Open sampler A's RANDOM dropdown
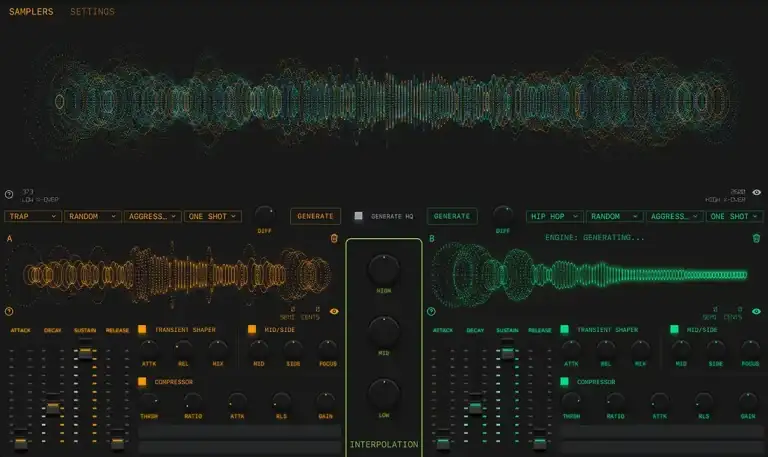Screen dimensions: 768x457 [93, 216]
